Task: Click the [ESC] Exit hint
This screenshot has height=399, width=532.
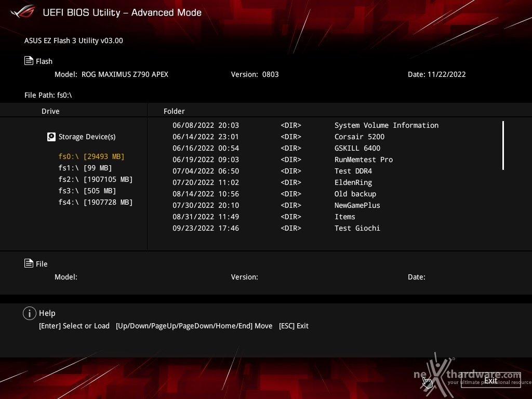Action: 294,326
